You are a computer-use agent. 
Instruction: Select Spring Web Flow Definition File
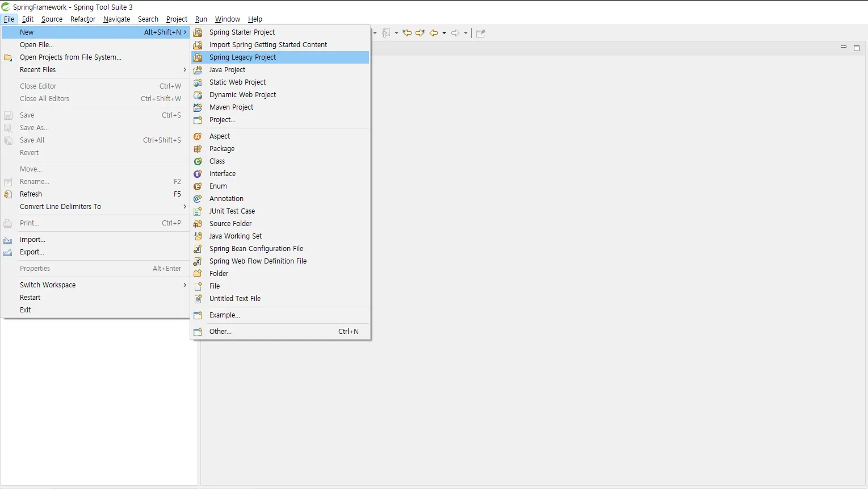tap(280, 261)
